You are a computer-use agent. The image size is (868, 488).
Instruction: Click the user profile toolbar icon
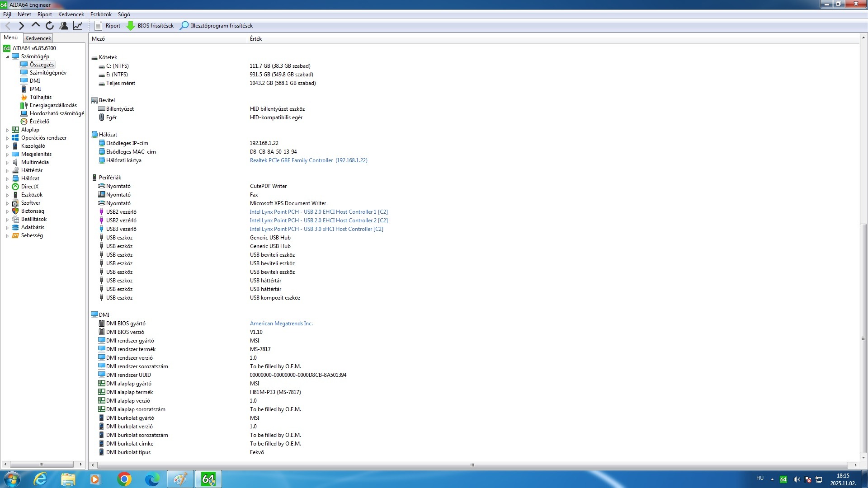click(x=64, y=26)
